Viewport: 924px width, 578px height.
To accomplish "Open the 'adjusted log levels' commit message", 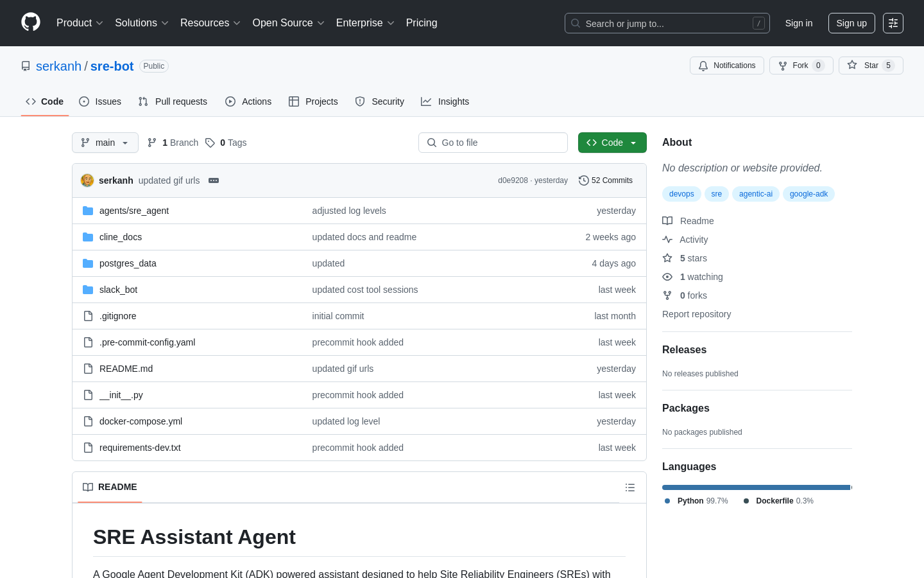I will click(349, 211).
